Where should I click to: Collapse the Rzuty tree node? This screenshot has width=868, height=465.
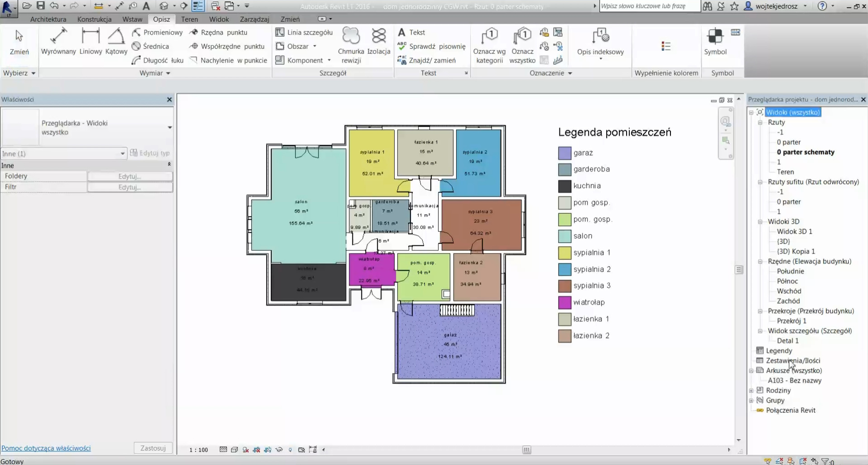760,122
